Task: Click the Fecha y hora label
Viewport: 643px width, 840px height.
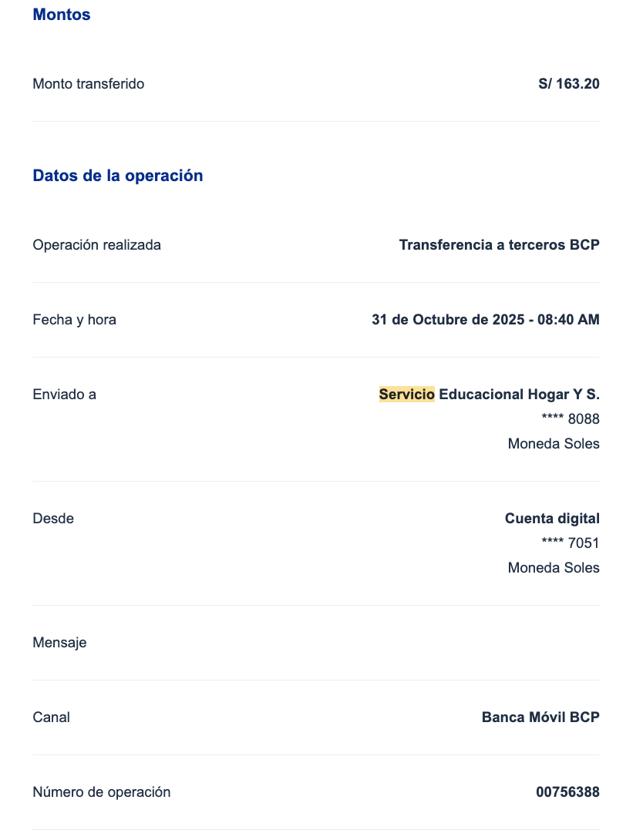Action: pos(75,320)
